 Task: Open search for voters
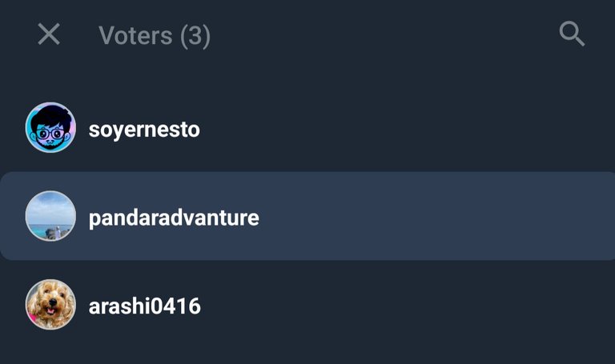click(572, 34)
